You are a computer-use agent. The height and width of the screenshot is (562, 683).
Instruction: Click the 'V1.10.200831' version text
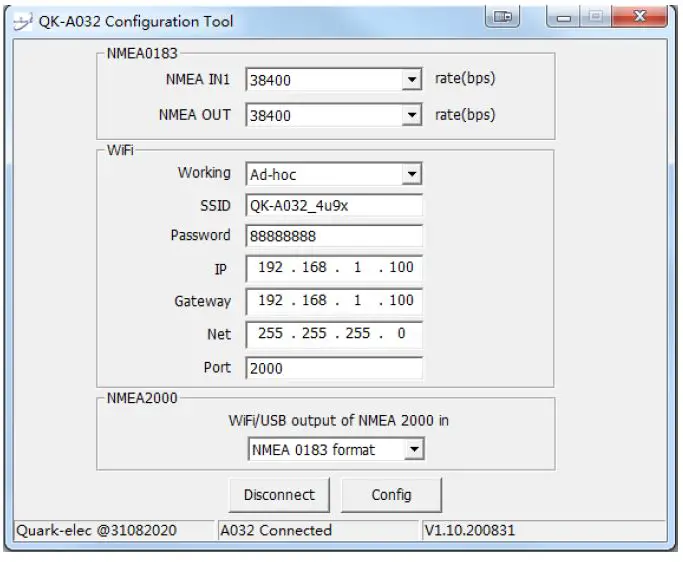pos(470,530)
